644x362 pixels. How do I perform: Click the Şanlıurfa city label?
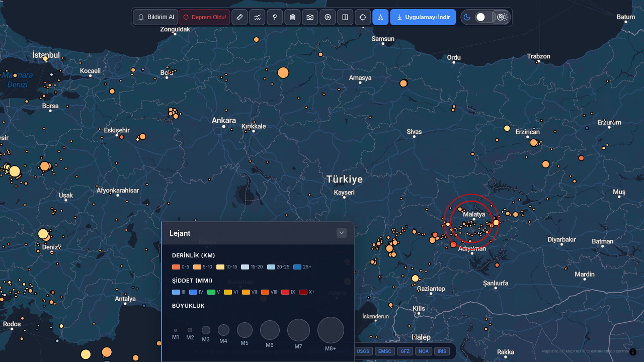pyautogui.click(x=496, y=283)
